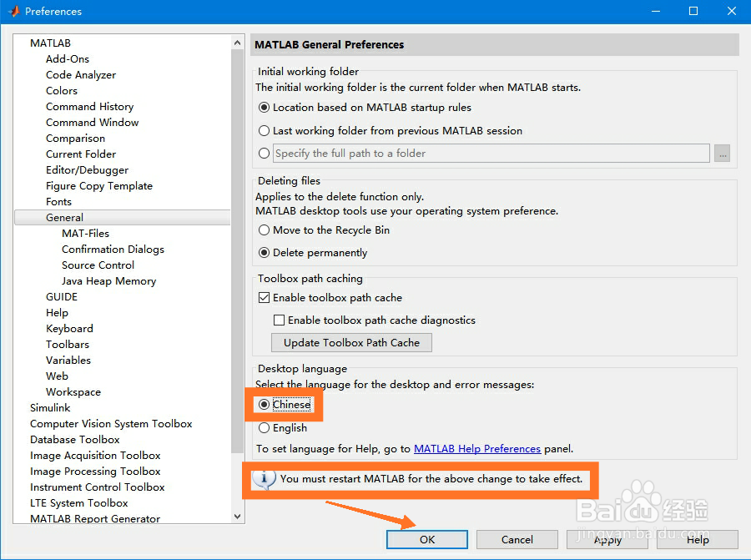Viewport: 751px width, 560px height.
Task: Open Source Control preferences
Action: click(x=98, y=265)
